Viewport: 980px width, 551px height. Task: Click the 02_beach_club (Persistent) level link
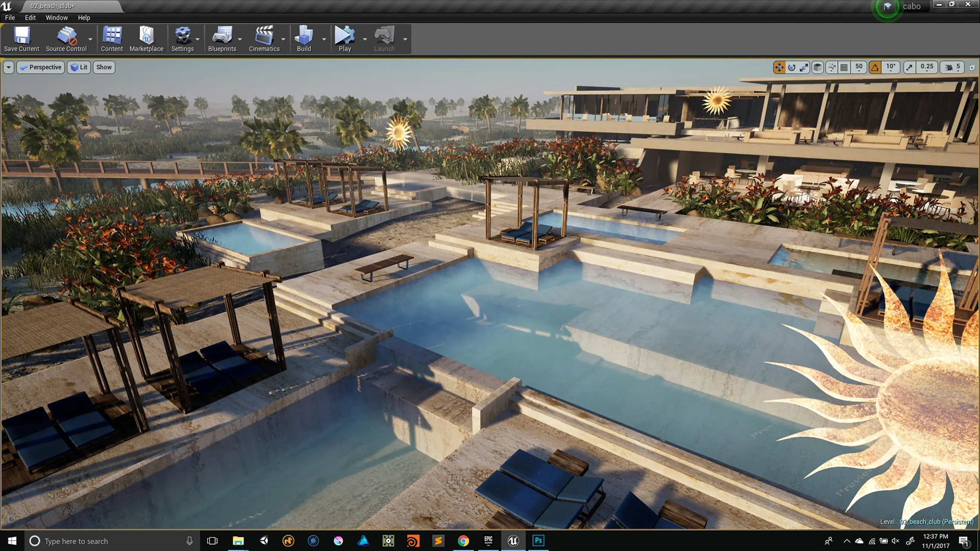937,522
